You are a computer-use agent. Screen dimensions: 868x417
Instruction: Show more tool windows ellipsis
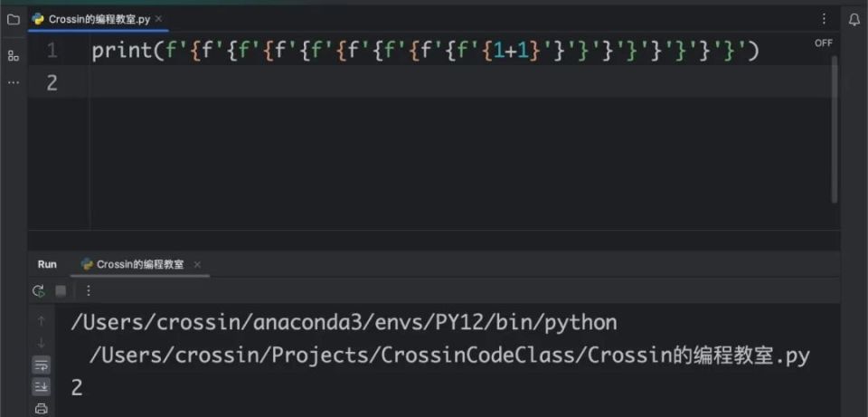click(14, 82)
